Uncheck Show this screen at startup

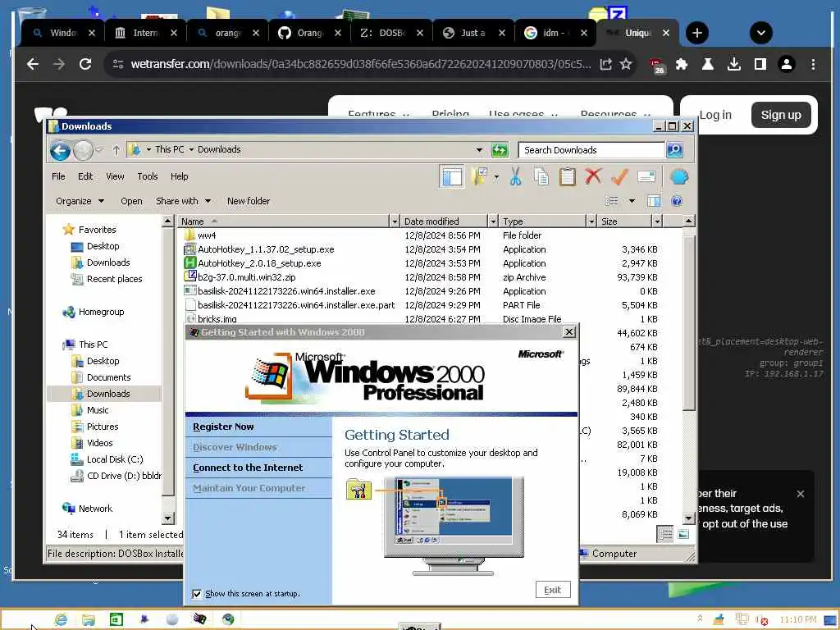(x=197, y=594)
